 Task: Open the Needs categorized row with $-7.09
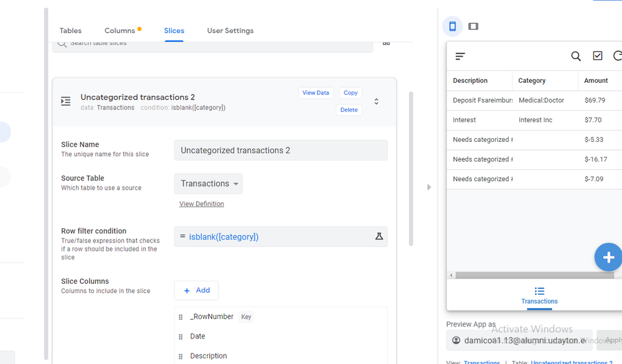pyautogui.click(x=534, y=179)
